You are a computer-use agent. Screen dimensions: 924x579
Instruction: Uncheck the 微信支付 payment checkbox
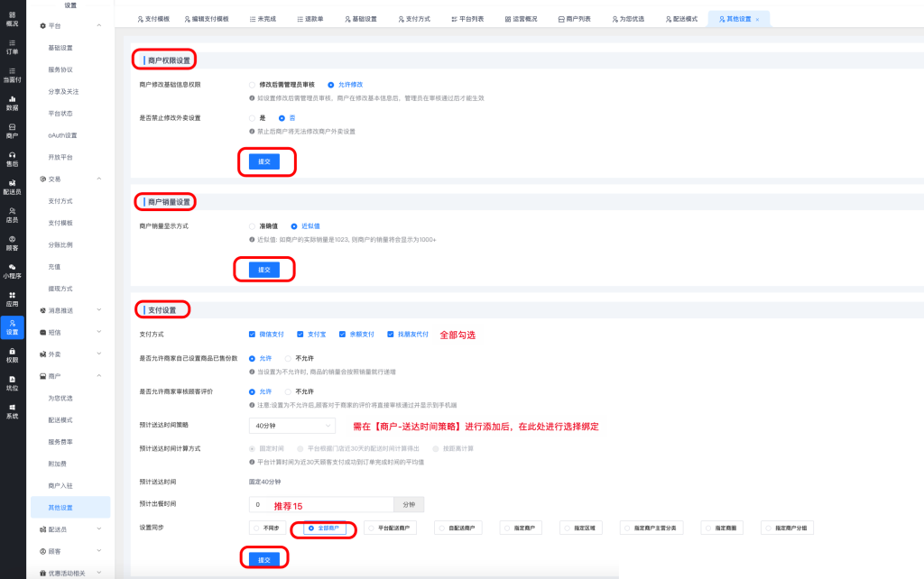tap(253, 334)
